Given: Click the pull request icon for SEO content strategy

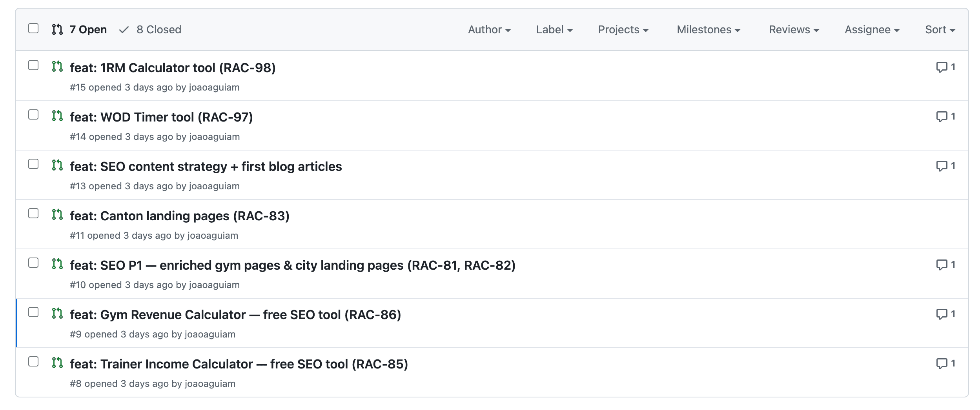Looking at the screenshot, I should [57, 165].
